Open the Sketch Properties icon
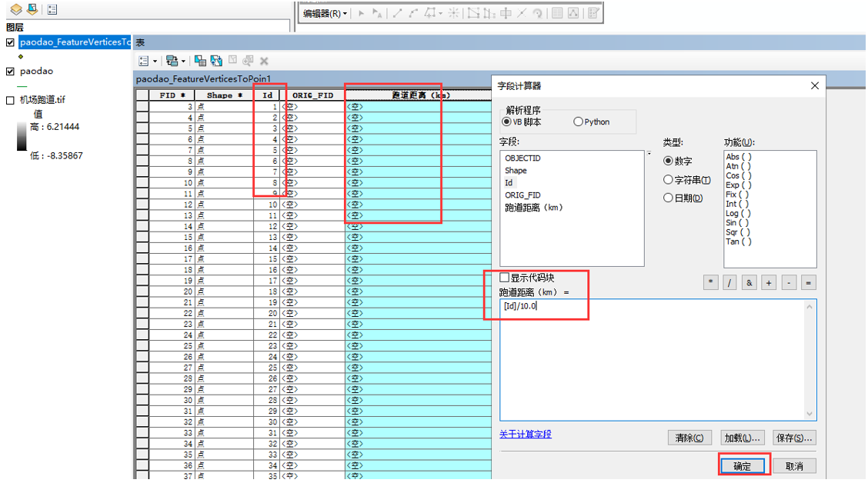 tap(573, 13)
